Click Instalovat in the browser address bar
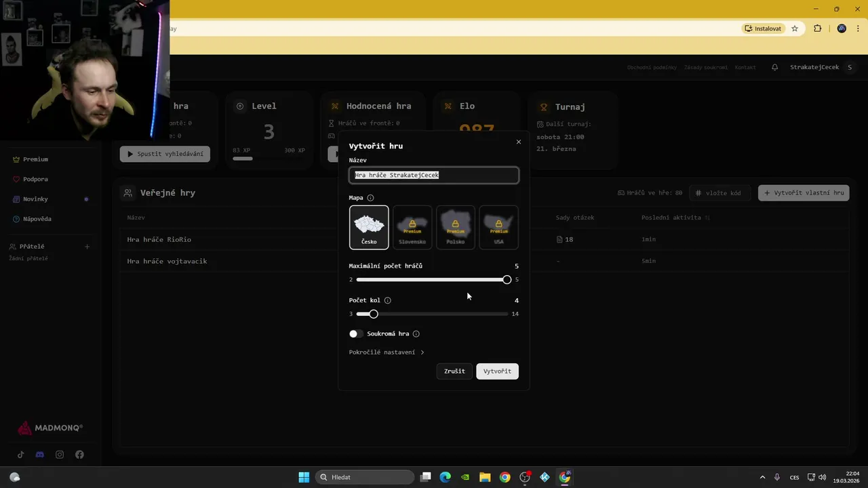Viewport: 868px width, 488px height. [x=763, y=28]
